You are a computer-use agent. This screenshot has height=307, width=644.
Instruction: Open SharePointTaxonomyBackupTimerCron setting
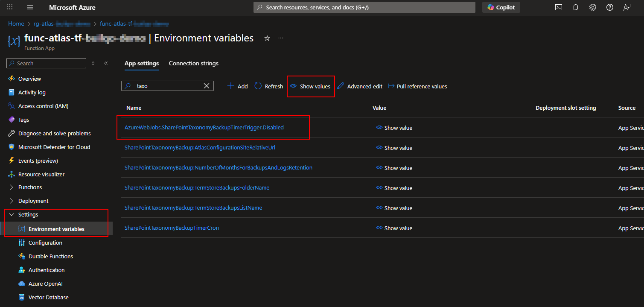pyautogui.click(x=172, y=228)
